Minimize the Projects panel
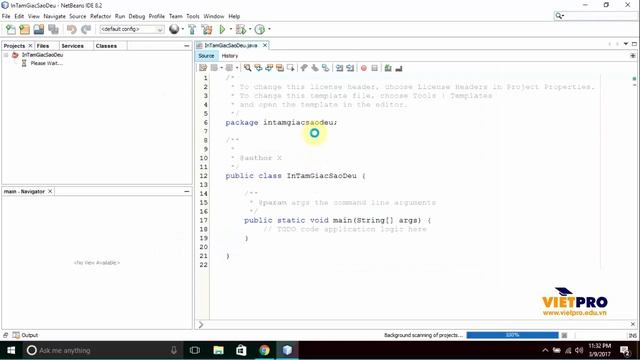Screen dimensions: 640x360 click(x=187, y=46)
